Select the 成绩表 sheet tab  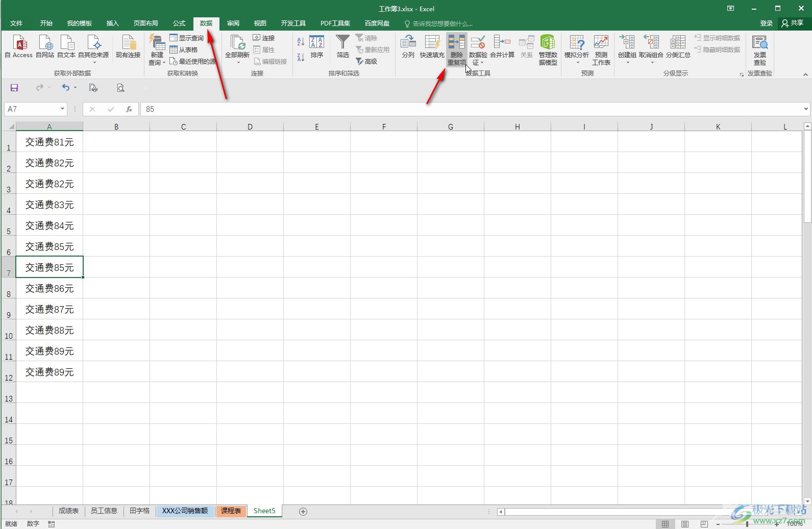tap(68, 511)
